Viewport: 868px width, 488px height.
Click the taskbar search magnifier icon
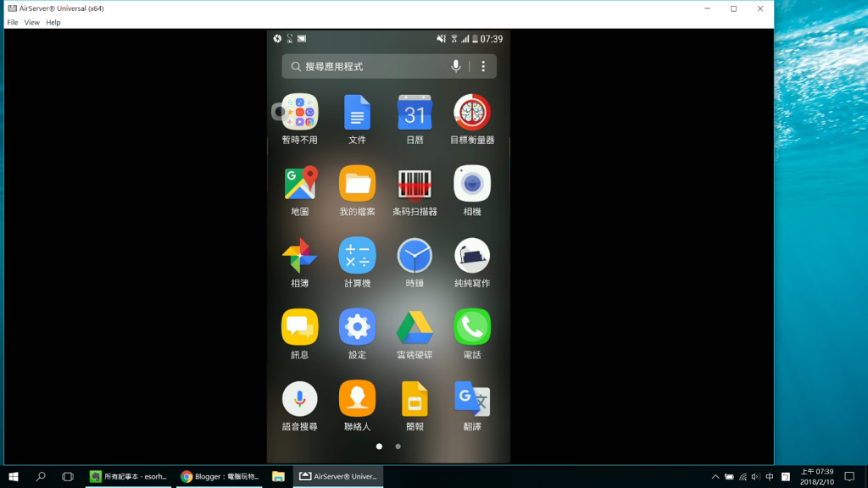click(41, 476)
